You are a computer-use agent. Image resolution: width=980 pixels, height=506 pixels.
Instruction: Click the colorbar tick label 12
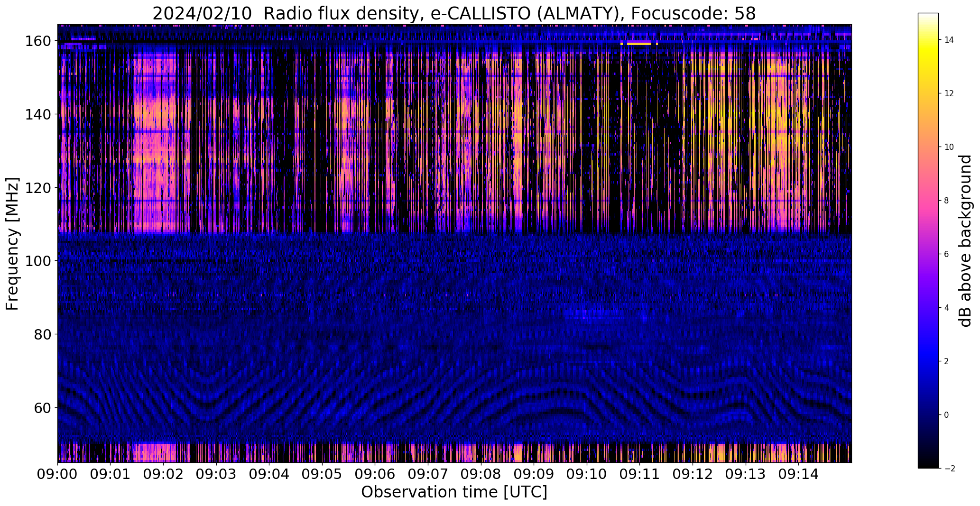click(949, 93)
